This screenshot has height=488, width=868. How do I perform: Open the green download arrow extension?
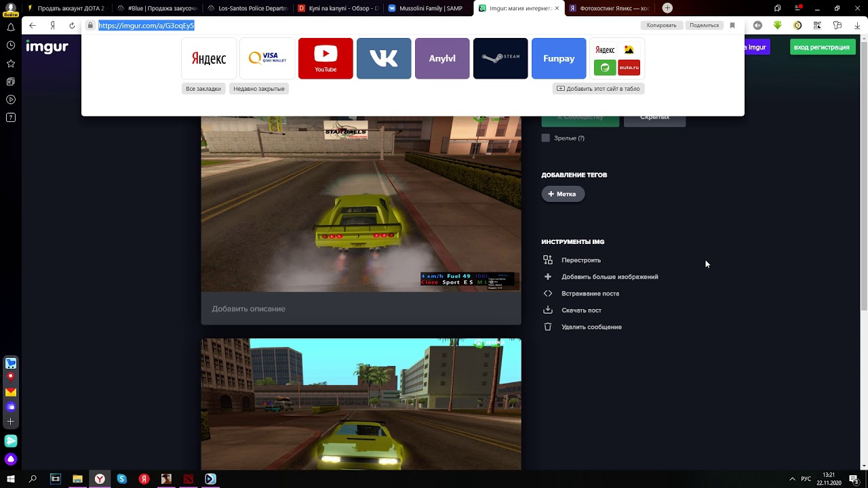click(778, 26)
